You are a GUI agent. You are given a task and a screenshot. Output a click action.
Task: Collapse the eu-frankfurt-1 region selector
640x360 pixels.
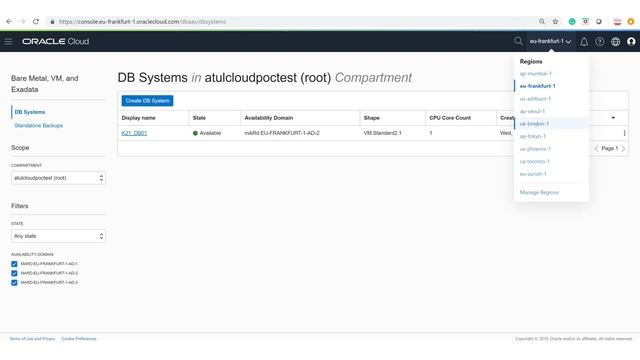550,42
